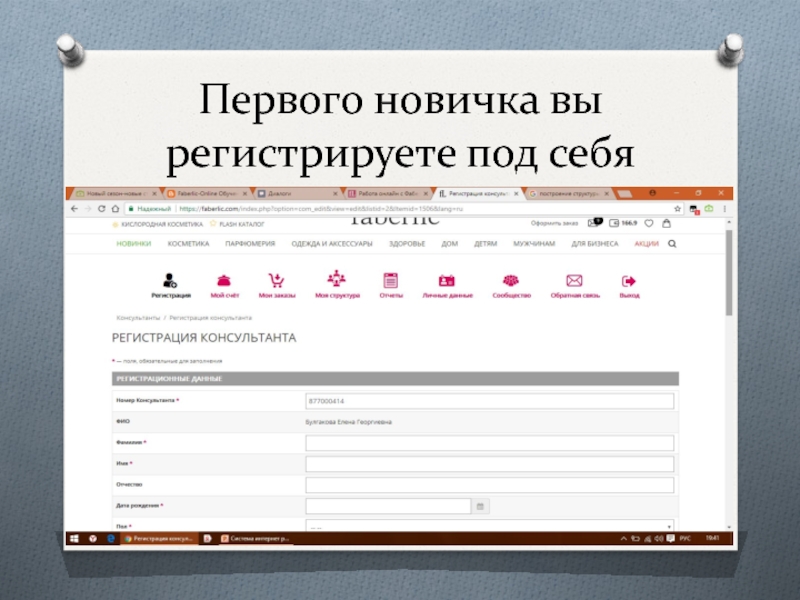Expand the Пол dropdown
The width and height of the screenshot is (800, 600).
(x=489, y=526)
